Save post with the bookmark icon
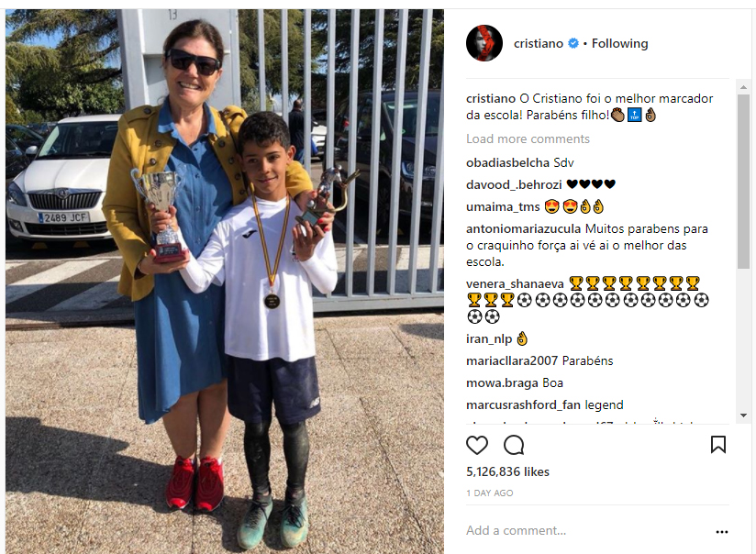Screen dimensions: 756x554 717,445
